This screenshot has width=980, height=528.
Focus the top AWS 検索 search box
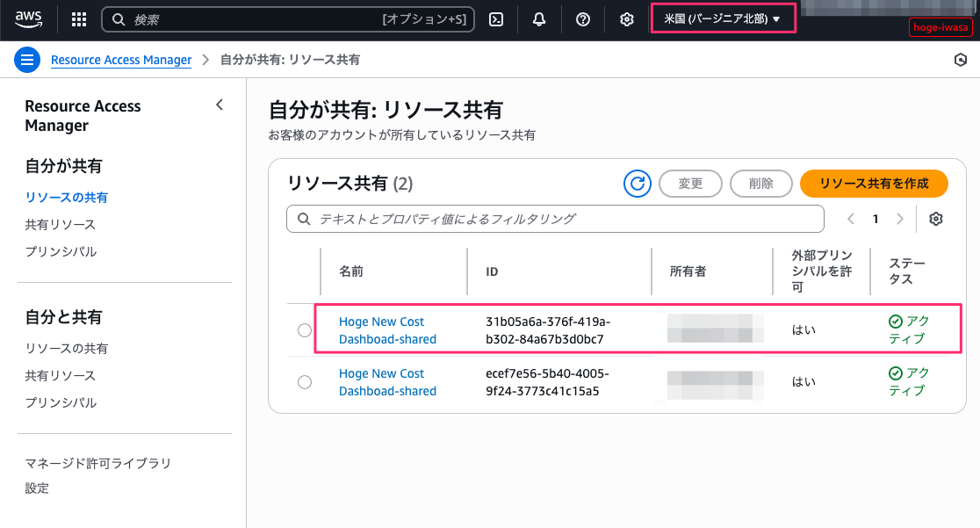pyautogui.click(x=287, y=19)
